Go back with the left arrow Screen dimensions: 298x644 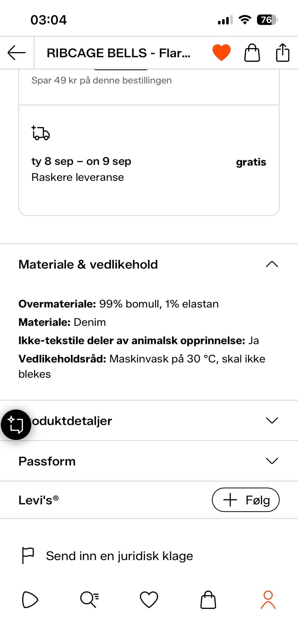tap(16, 53)
